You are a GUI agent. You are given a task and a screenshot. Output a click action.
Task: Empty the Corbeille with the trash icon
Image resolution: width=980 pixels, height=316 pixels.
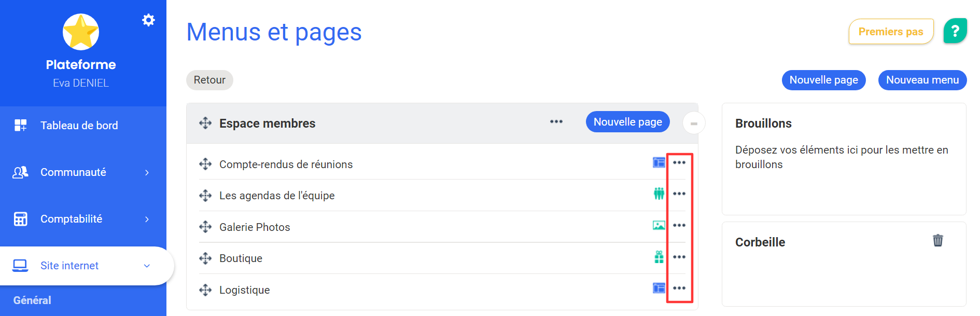point(937,240)
